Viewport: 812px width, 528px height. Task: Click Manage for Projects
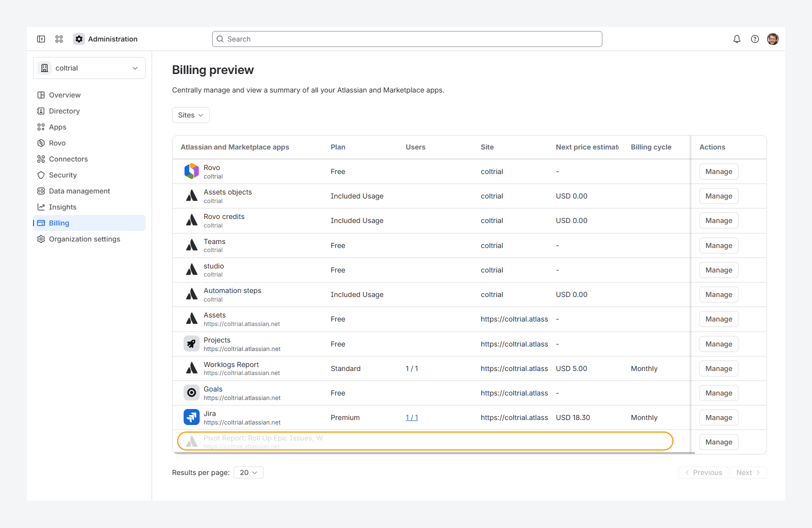point(718,344)
